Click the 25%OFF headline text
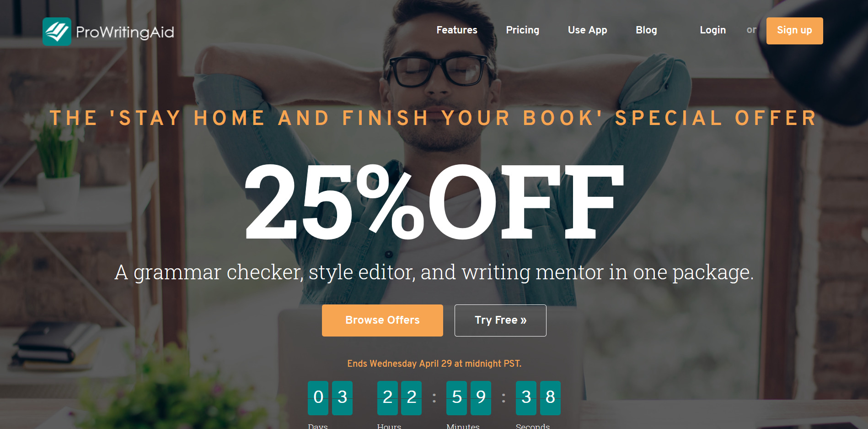The image size is (868, 429). tap(434, 201)
